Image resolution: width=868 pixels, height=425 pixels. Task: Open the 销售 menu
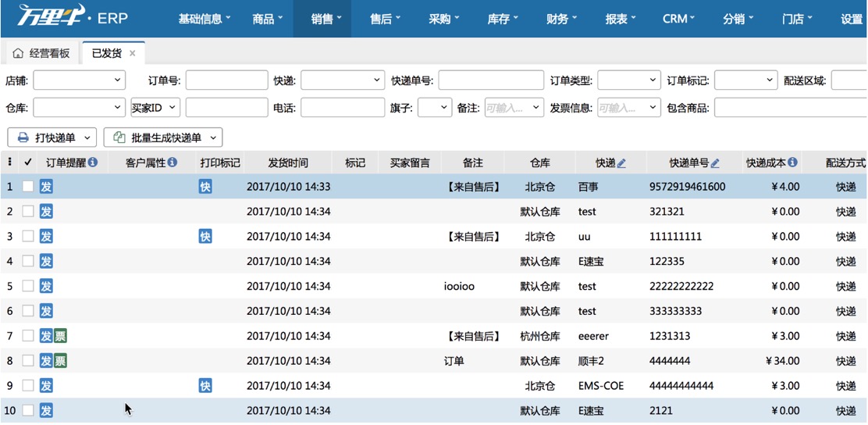(x=322, y=19)
